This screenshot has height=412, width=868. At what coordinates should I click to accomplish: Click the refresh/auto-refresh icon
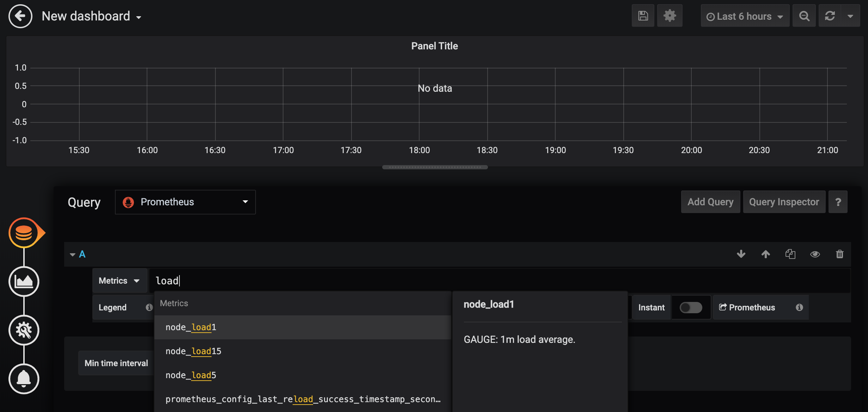click(x=829, y=16)
